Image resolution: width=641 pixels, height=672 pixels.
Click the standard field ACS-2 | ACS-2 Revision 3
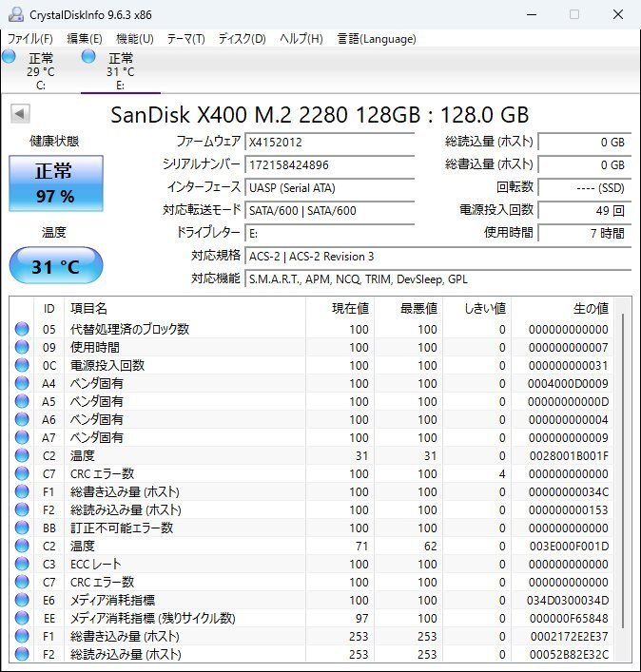coord(437,256)
